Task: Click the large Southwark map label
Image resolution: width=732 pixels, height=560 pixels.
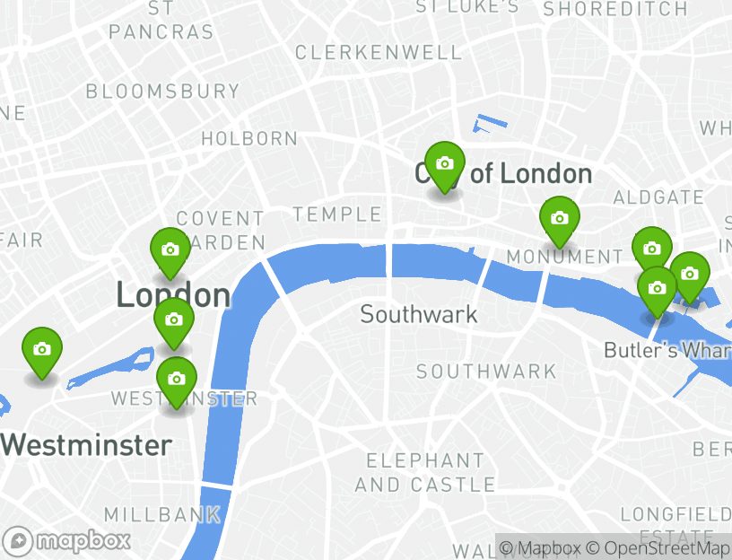Action: 419,314
